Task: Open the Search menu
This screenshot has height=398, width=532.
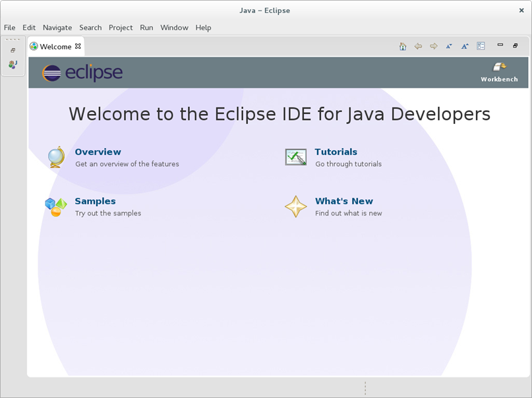Action: coord(90,28)
